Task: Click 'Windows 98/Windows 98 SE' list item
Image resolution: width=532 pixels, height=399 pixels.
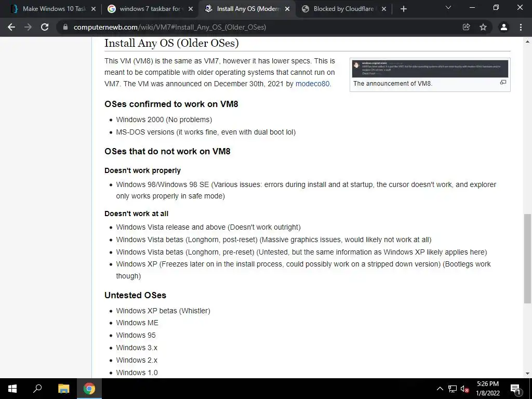Action: pos(306,190)
